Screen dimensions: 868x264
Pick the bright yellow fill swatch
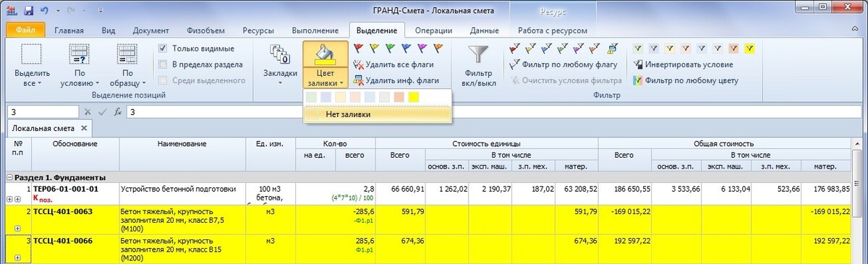414,97
